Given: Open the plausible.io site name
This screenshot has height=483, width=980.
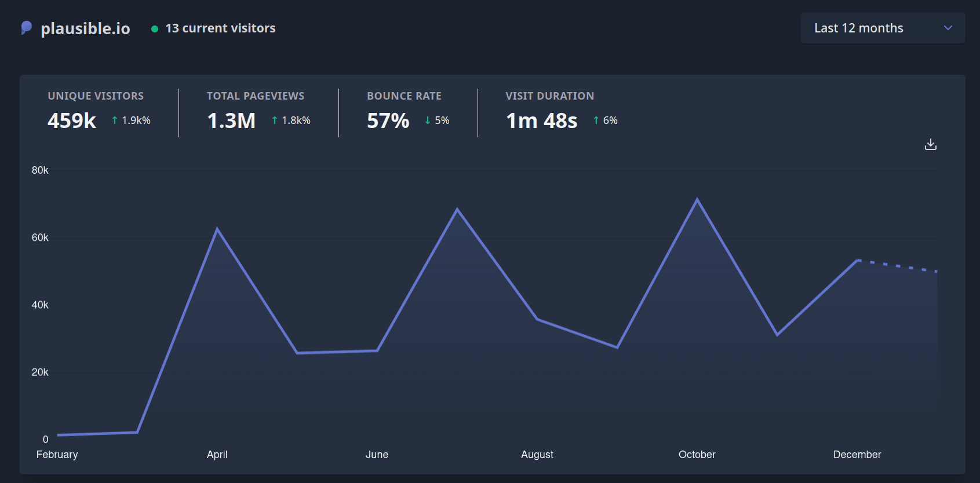Looking at the screenshot, I should click(85, 28).
